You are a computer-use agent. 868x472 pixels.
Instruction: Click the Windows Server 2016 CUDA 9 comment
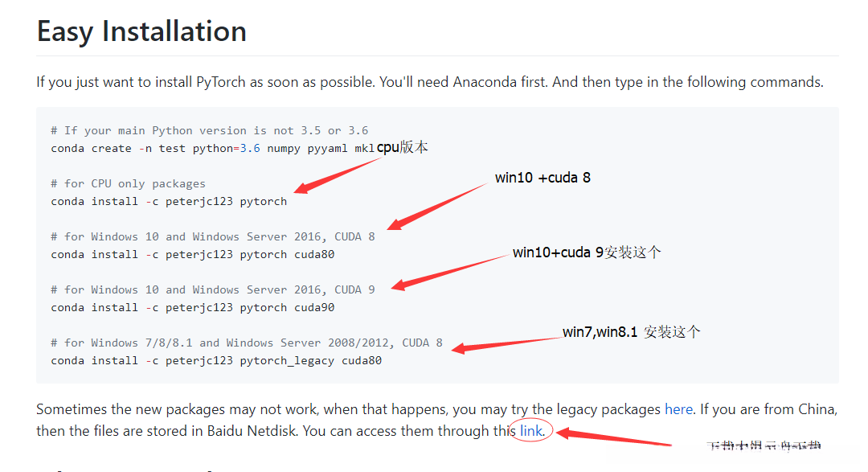pyautogui.click(x=212, y=289)
